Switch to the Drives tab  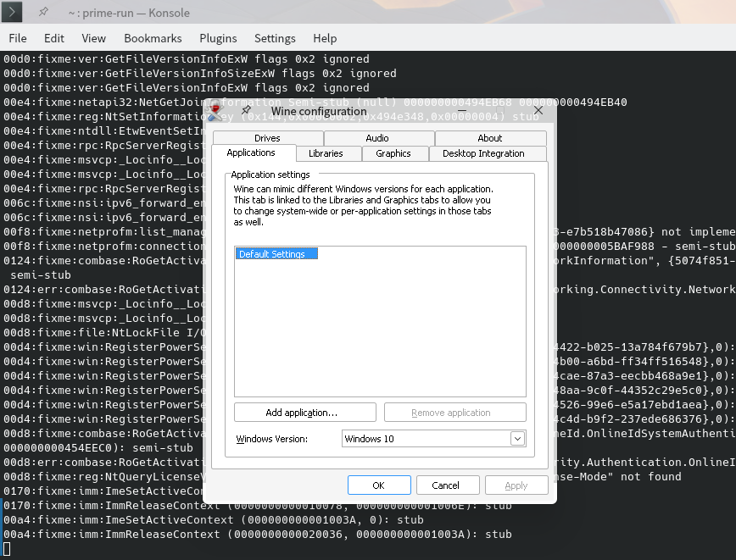(x=268, y=138)
